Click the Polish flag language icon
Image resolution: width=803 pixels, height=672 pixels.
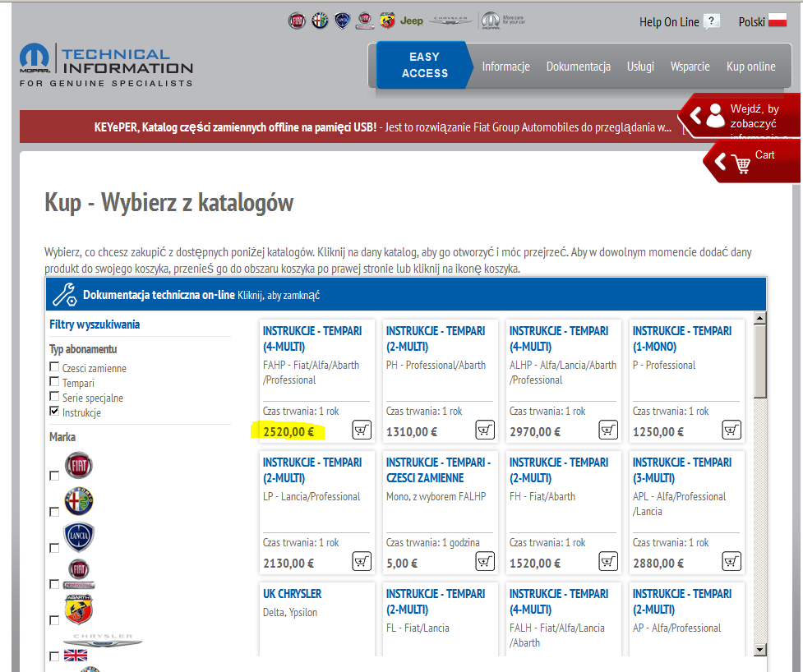click(777, 21)
